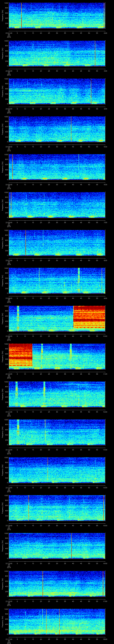Viewport: 114px width, 644px height.
Task: Click the '23:13:00' start time label
Action: click(9, 487)
